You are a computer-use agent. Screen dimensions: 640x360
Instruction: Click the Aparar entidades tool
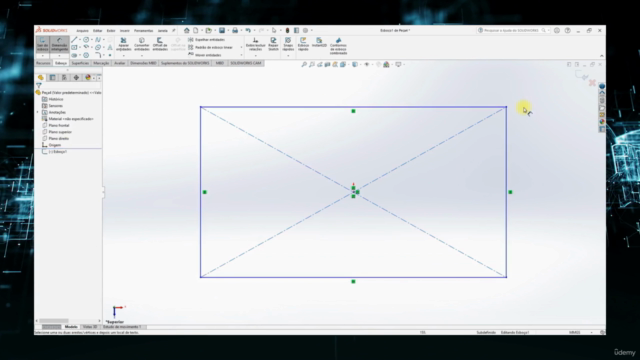point(123,44)
